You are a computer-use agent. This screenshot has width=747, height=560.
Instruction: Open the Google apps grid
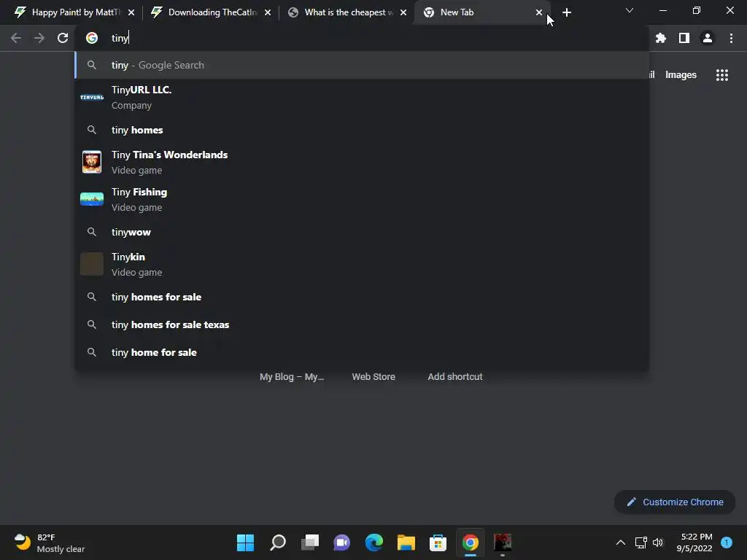coord(722,75)
